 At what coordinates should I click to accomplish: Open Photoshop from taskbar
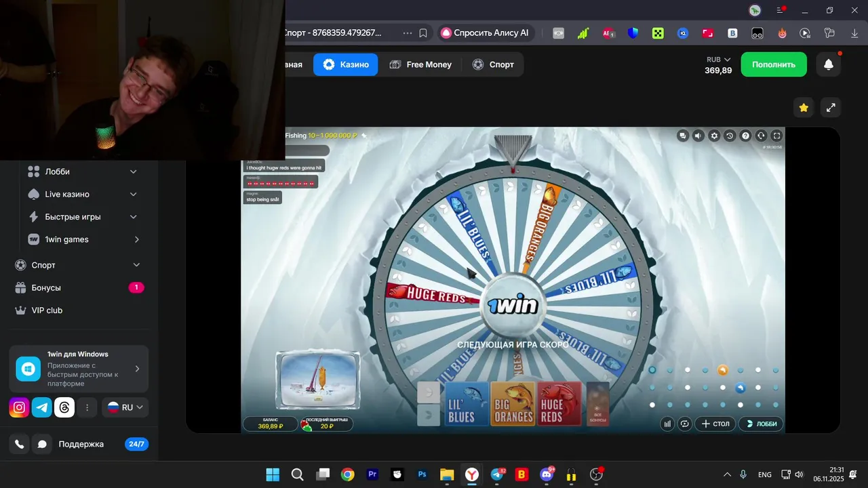(x=422, y=474)
